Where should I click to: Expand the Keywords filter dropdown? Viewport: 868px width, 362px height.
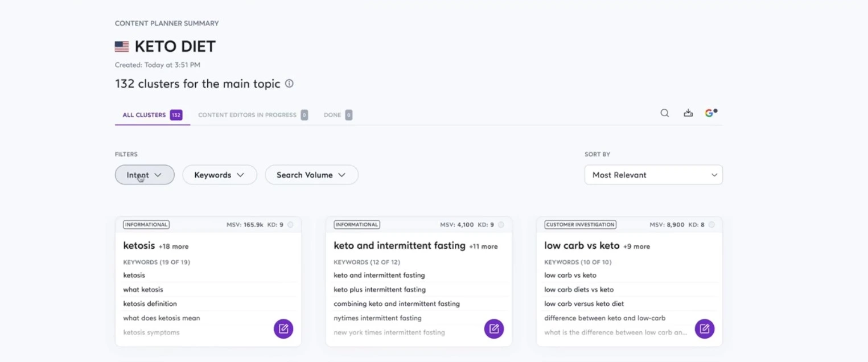tap(219, 175)
